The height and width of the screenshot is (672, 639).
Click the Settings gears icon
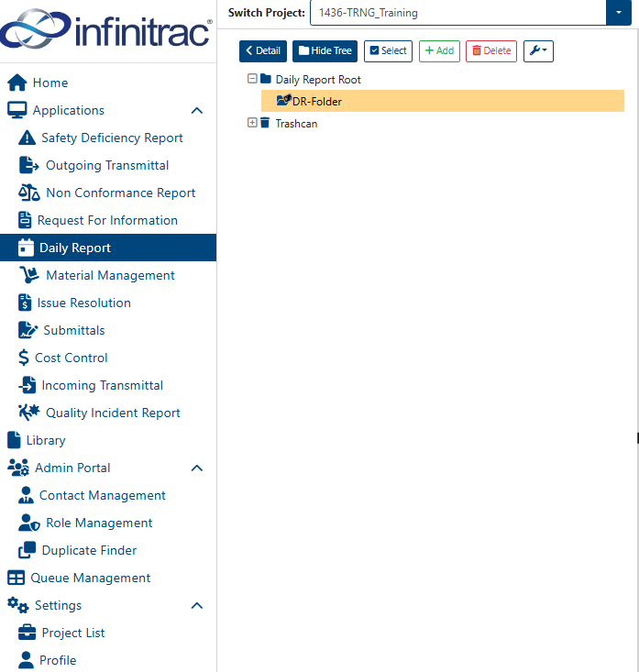click(18, 605)
